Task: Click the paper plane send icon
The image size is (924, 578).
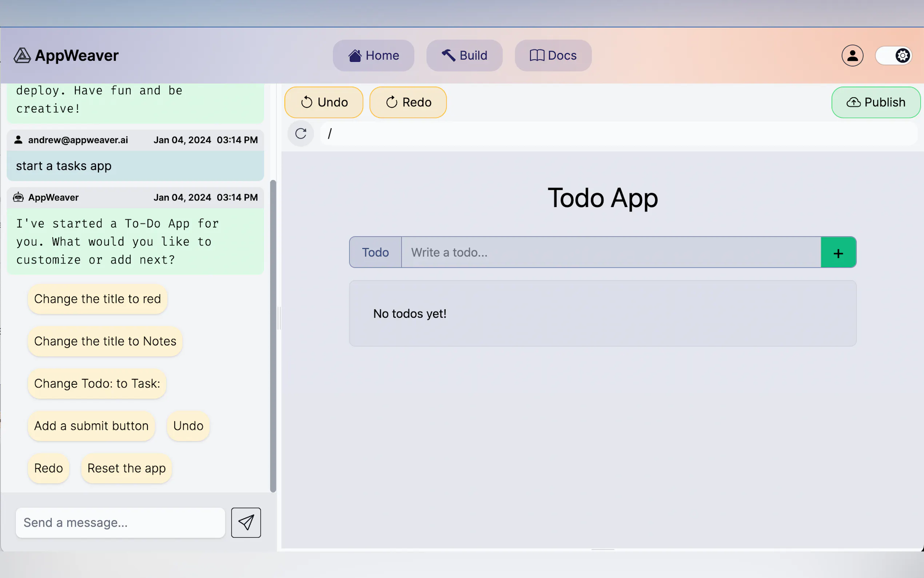Action: click(246, 522)
